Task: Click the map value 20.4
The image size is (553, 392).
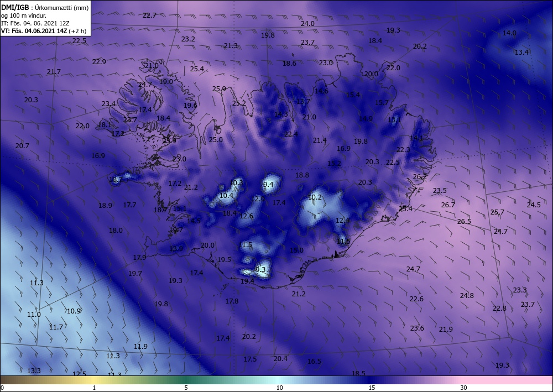Action: click(x=280, y=359)
